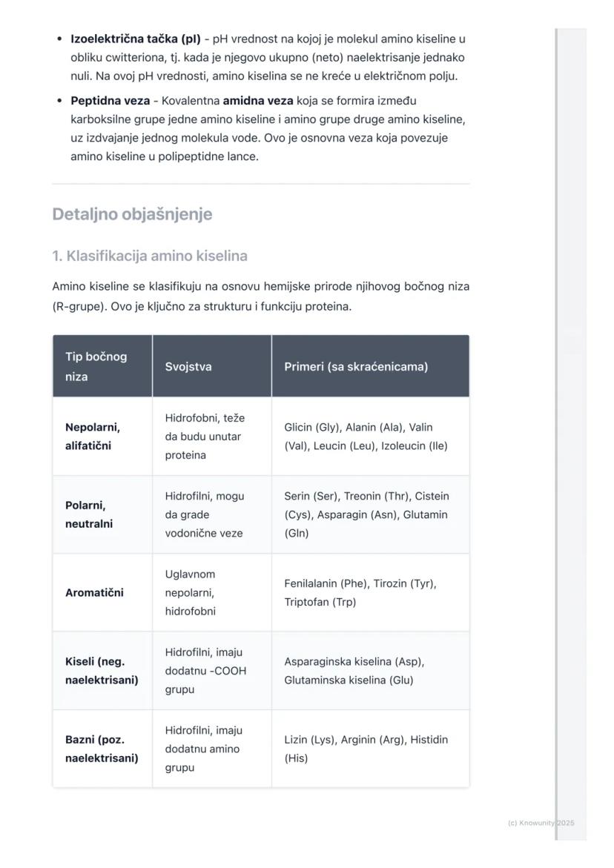Click the Lizin, Arginin, Histidin cell
The width and height of the screenshot is (614, 868).
tap(366, 749)
